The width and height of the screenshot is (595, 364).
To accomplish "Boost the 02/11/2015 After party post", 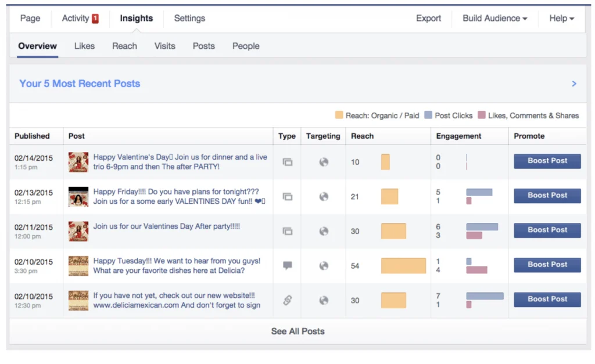I will [x=547, y=230].
